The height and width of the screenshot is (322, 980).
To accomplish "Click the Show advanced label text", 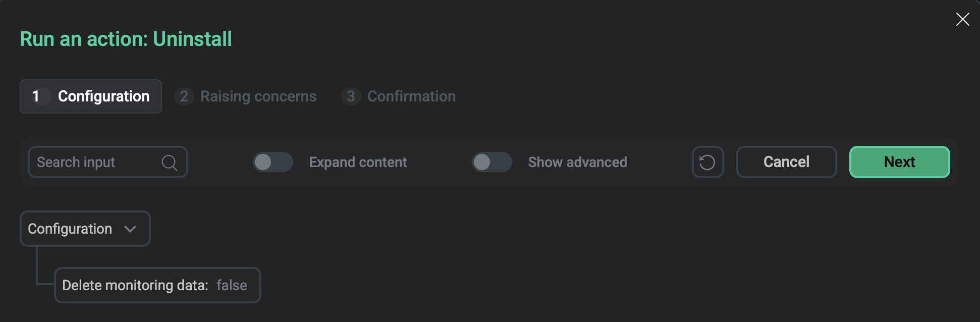I will 577,162.
